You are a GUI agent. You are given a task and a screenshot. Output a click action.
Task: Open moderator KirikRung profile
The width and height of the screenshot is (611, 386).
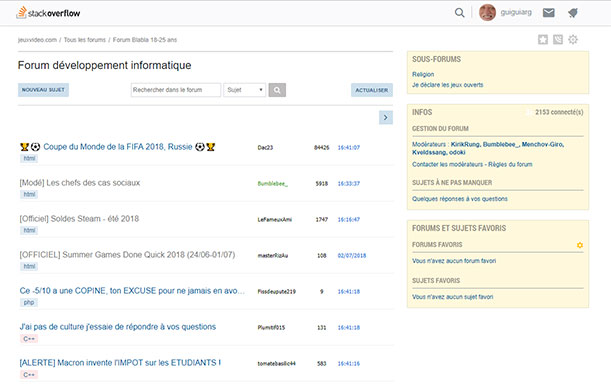tap(465, 145)
